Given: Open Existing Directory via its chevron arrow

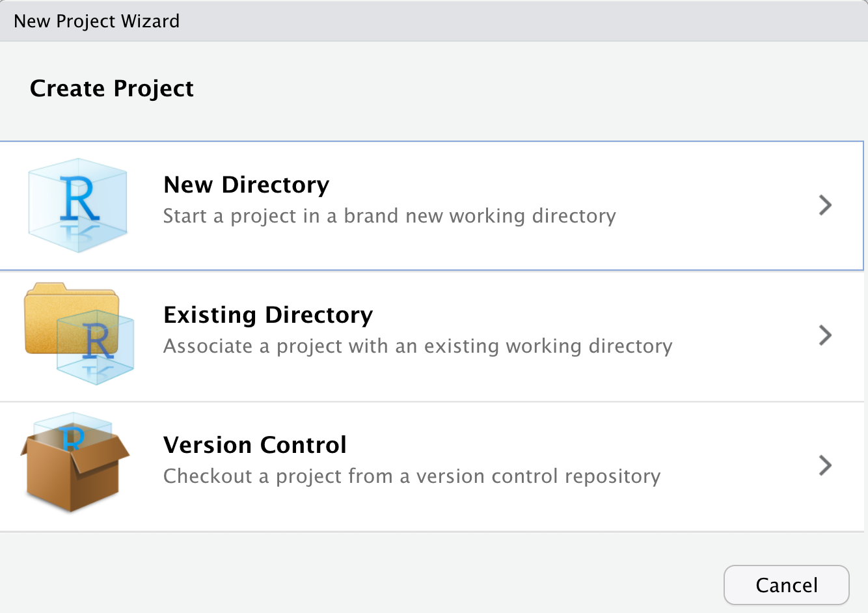Looking at the screenshot, I should pos(825,335).
